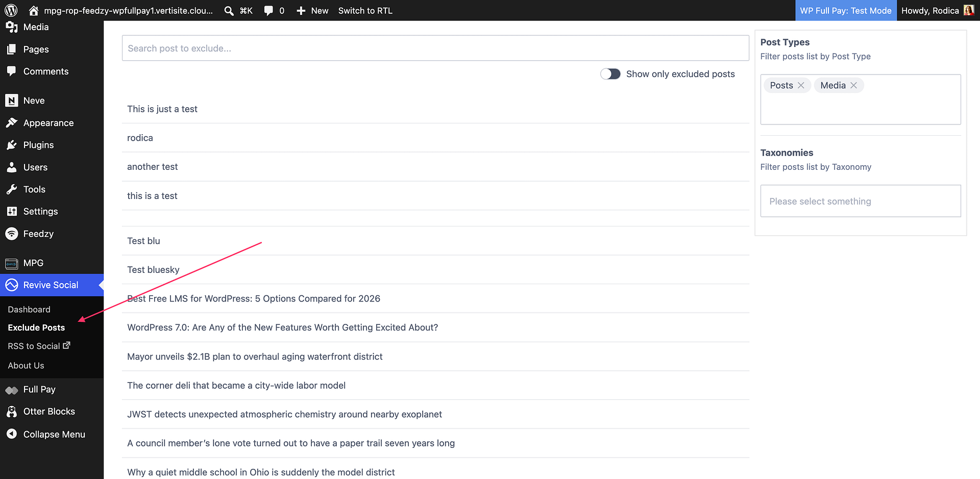The image size is (980, 479).
Task: Click the Collapse Menu label
Action: 54,434
